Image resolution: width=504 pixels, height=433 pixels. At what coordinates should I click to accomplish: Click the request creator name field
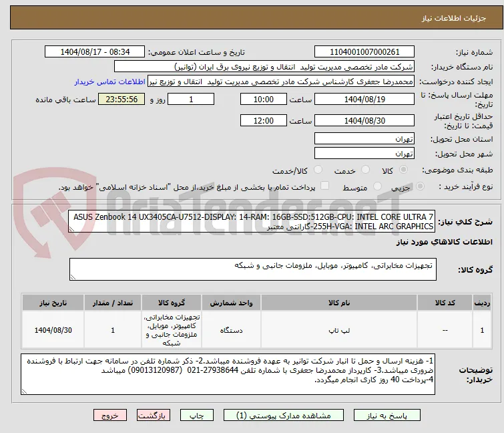click(280, 82)
